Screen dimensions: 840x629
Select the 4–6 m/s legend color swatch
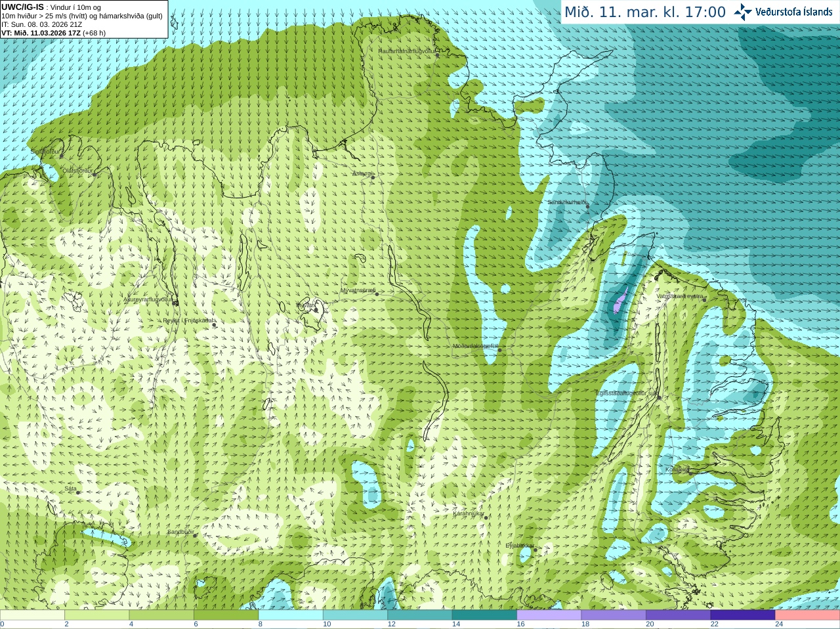(x=161, y=615)
